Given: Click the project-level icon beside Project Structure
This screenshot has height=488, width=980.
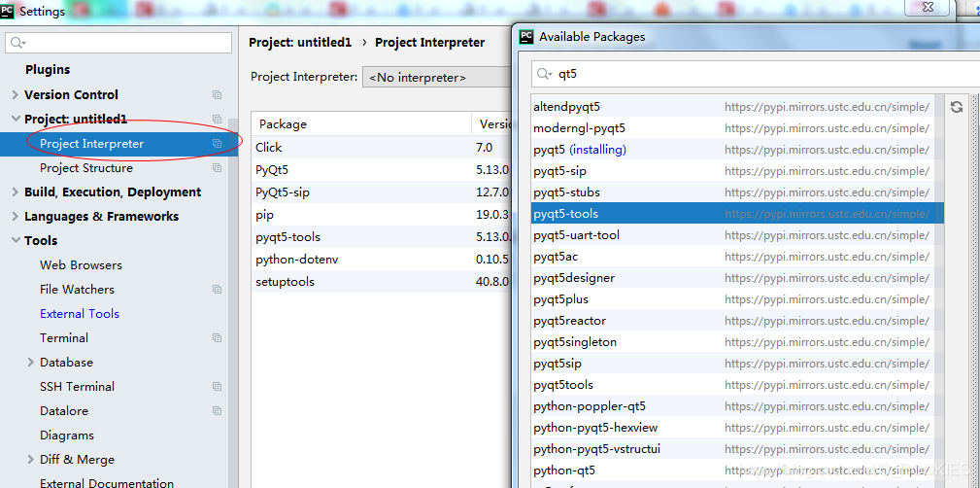Looking at the screenshot, I should [x=217, y=167].
